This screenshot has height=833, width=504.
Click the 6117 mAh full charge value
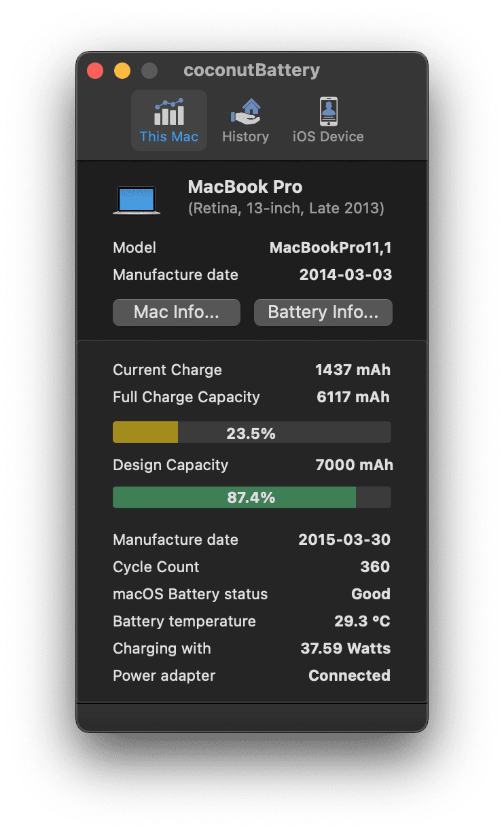353,397
